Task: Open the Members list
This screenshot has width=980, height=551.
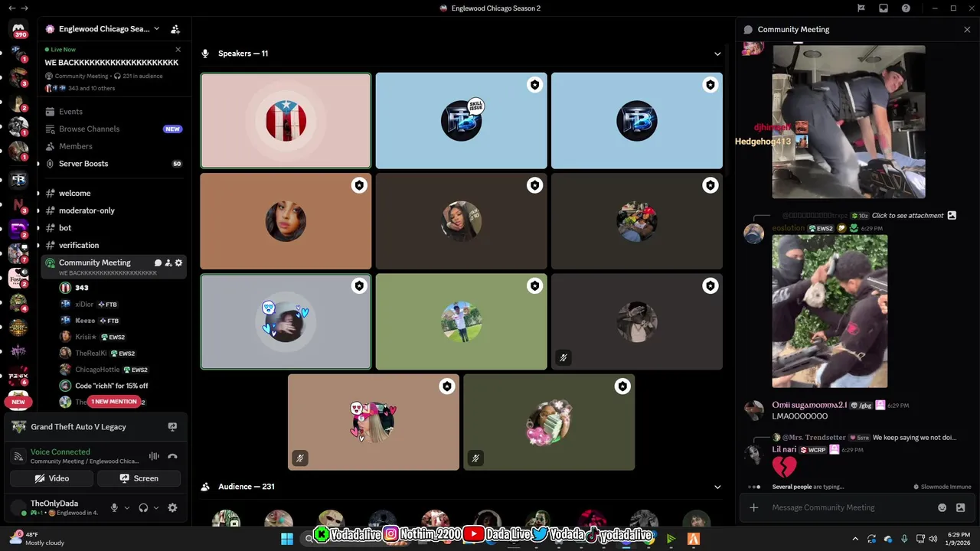Action: 76,146
